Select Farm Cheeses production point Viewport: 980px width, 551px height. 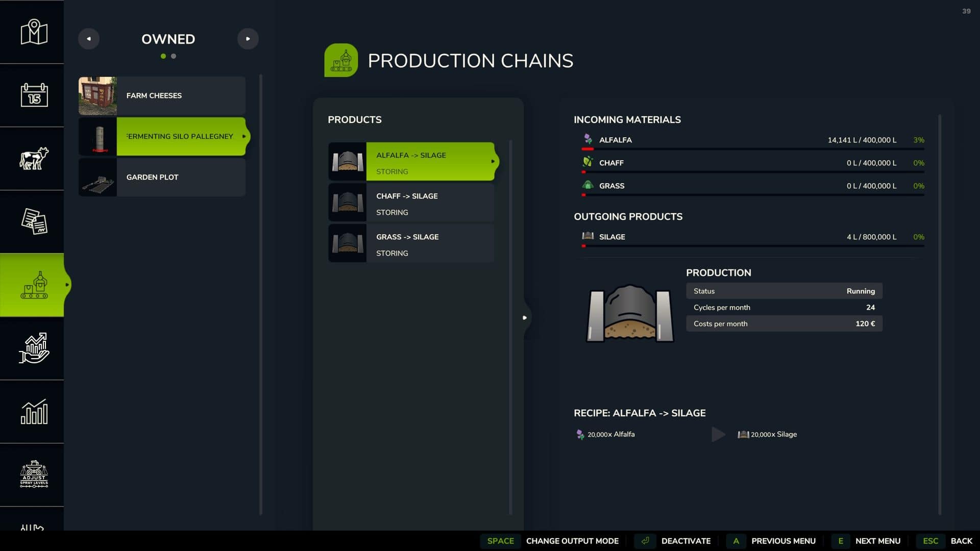162,95
